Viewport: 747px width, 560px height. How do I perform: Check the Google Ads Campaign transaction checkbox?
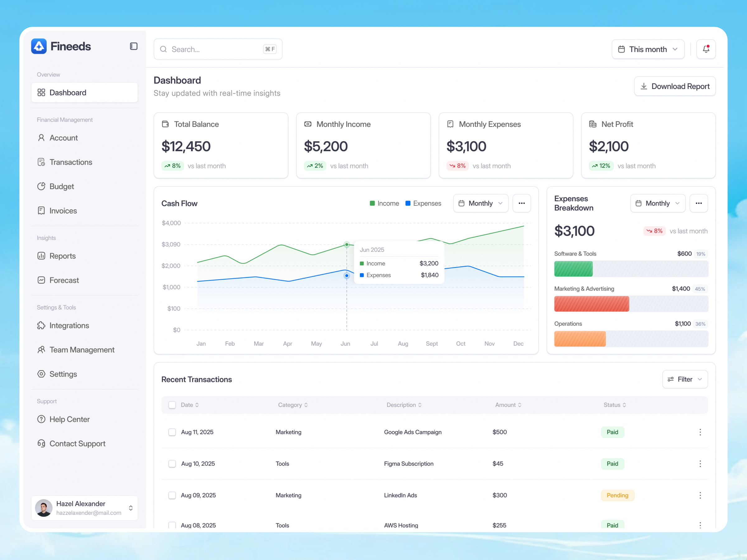tap(172, 432)
